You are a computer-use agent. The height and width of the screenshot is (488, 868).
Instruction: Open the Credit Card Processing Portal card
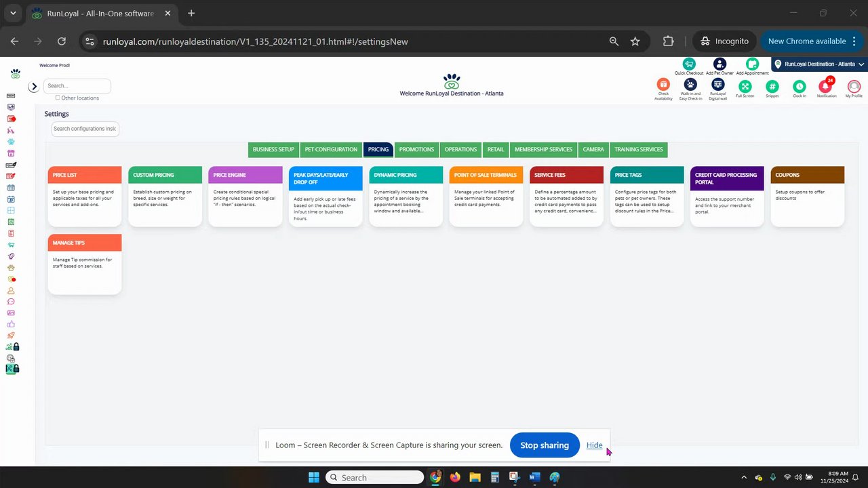click(727, 197)
